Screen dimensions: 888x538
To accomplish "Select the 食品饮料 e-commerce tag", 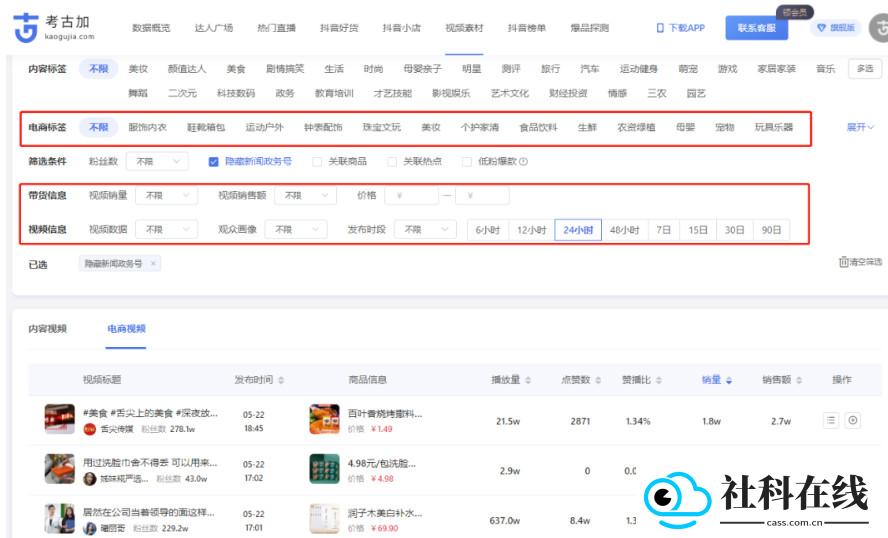I will point(539,127).
